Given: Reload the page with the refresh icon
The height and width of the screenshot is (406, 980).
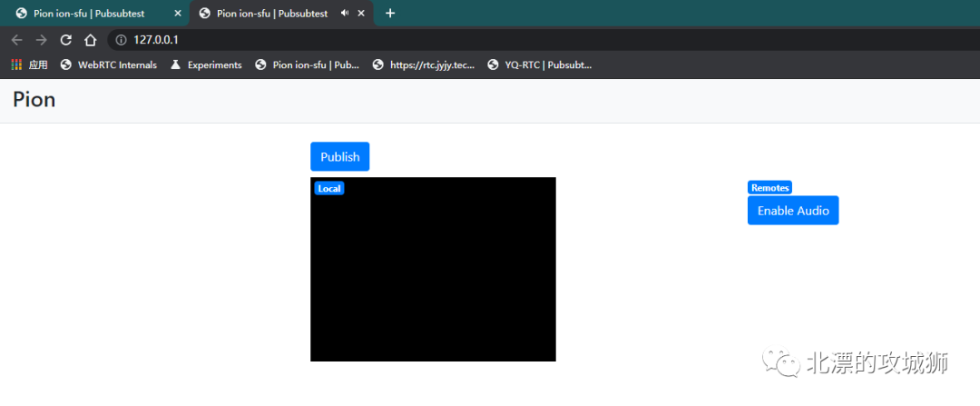Looking at the screenshot, I should (x=65, y=40).
